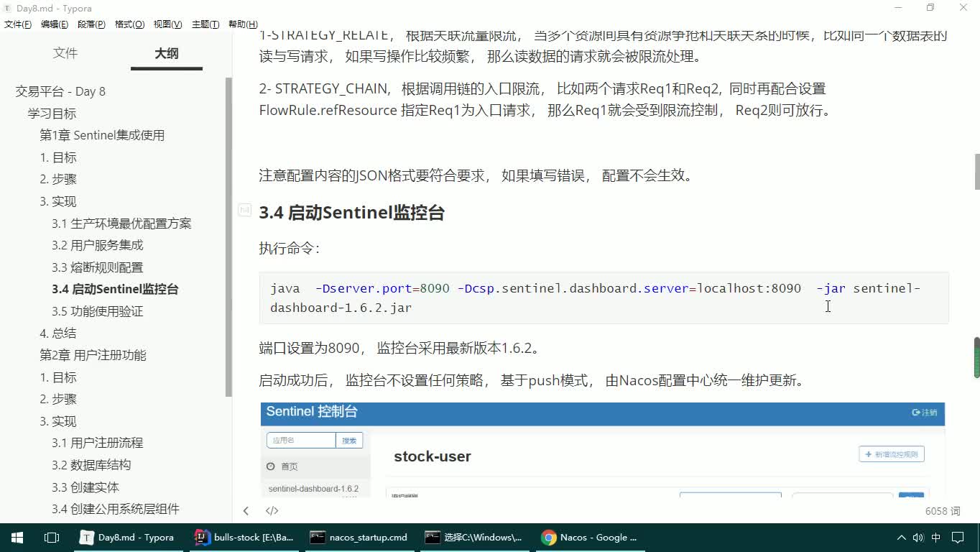The width and height of the screenshot is (980, 552).
Task: Click the outline sidebar scrollbar
Action: pyautogui.click(x=228, y=237)
